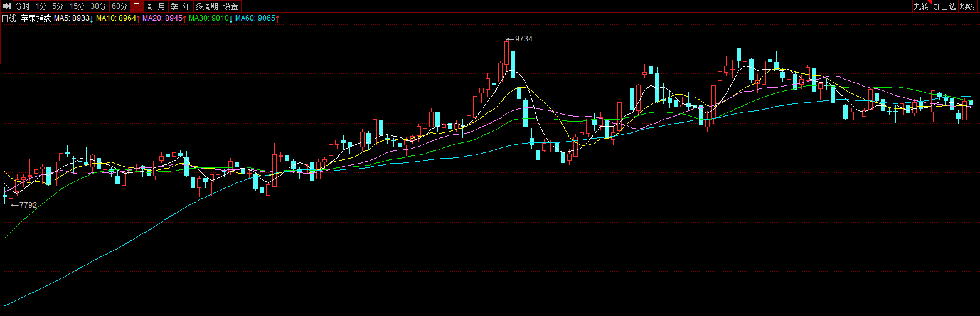980x316 pixels.
Task: Select the 5分 period tab
Action: 58,6
